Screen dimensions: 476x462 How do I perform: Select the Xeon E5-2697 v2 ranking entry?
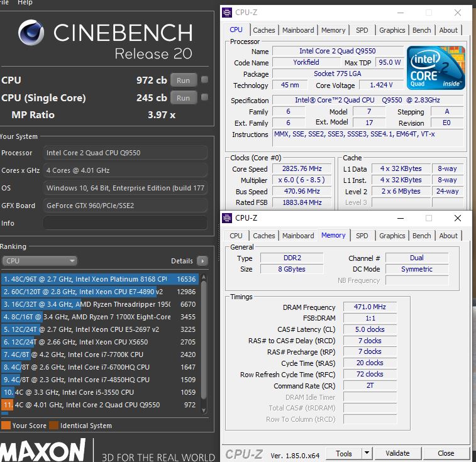click(x=99, y=329)
